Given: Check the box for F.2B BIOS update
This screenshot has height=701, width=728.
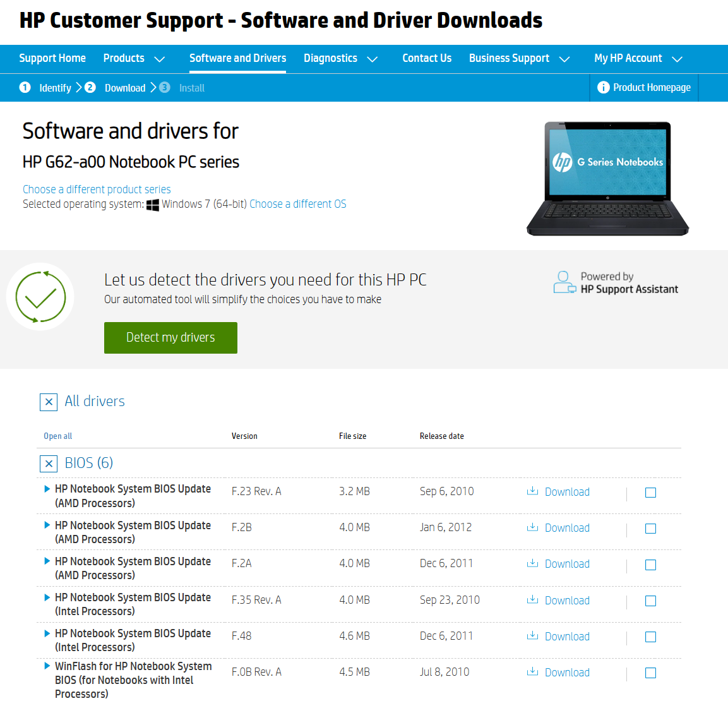Looking at the screenshot, I should tap(650, 529).
